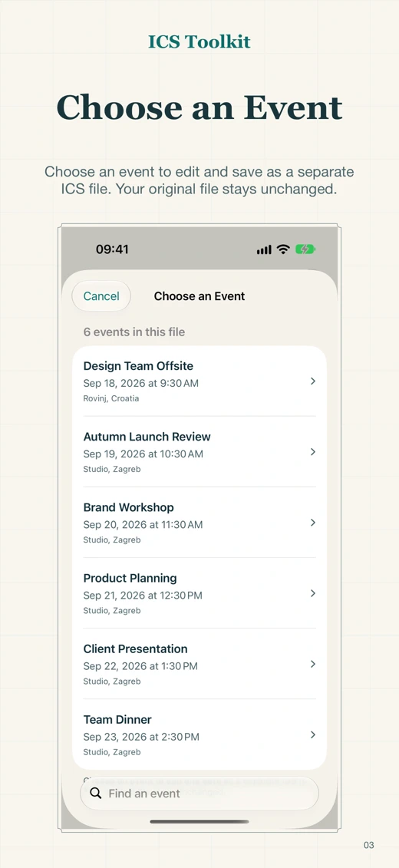Click the home indicator bar
The width and height of the screenshot is (399, 868).
click(x=199, y=821)
